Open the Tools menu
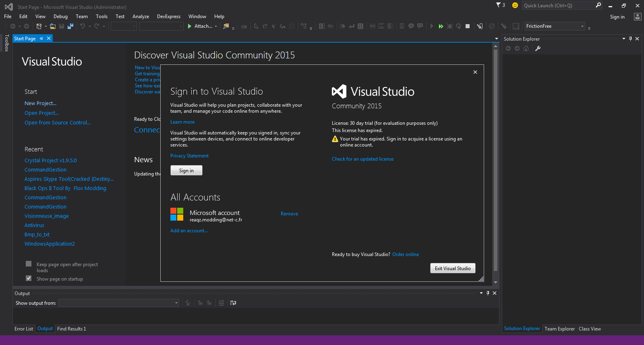The height and width of the screenshot is (345, 644). 101,17
